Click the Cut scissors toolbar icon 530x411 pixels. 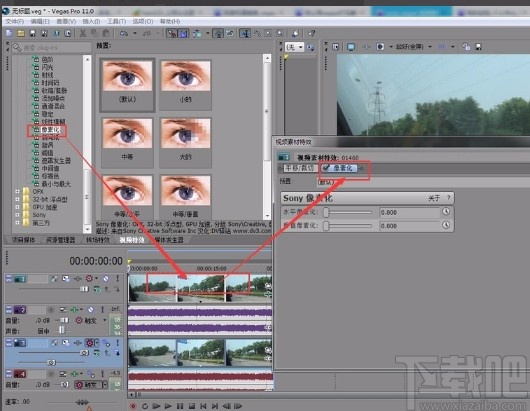click(82, 33)
